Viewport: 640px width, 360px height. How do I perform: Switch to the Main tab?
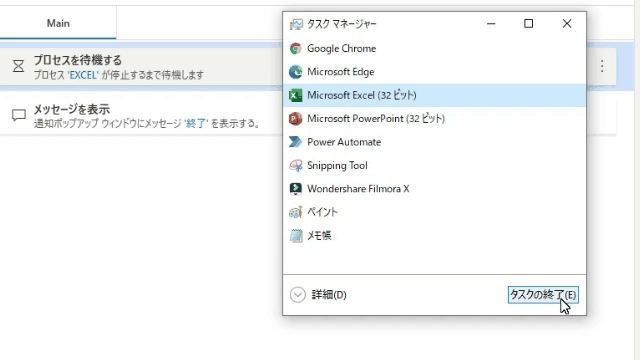click(58, 23)
